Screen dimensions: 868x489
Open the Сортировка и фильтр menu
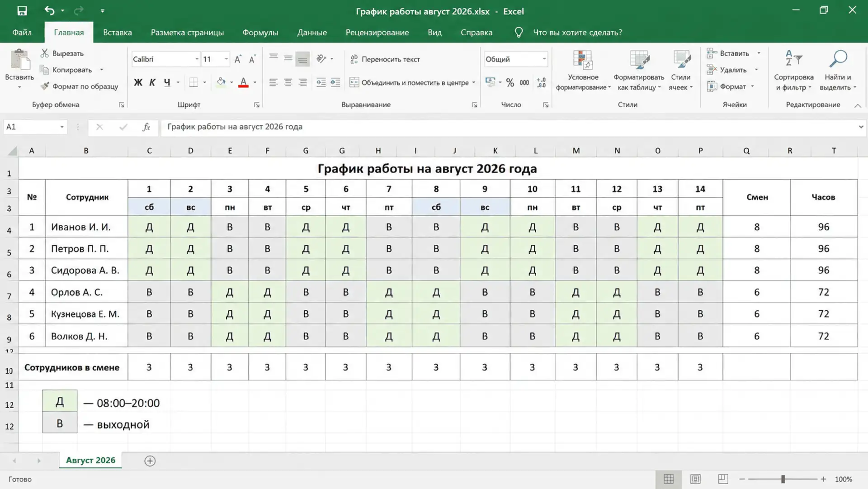[x=793, y=70]
